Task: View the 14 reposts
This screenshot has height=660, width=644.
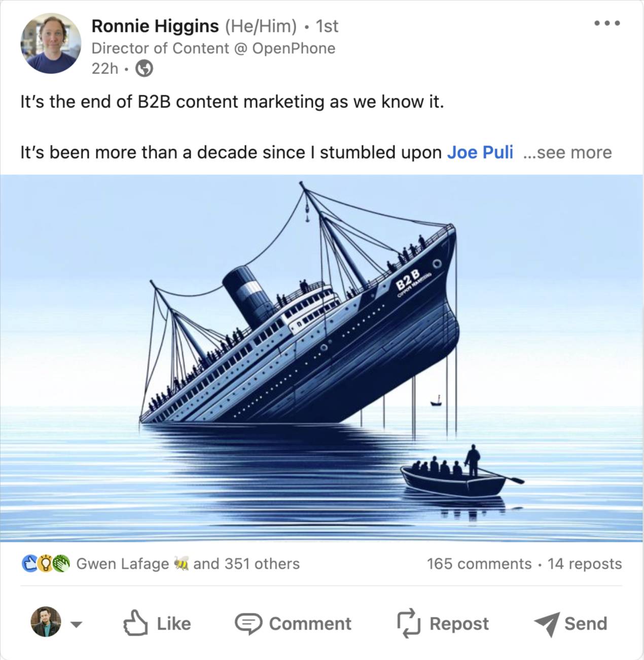Action: [585, 564]
